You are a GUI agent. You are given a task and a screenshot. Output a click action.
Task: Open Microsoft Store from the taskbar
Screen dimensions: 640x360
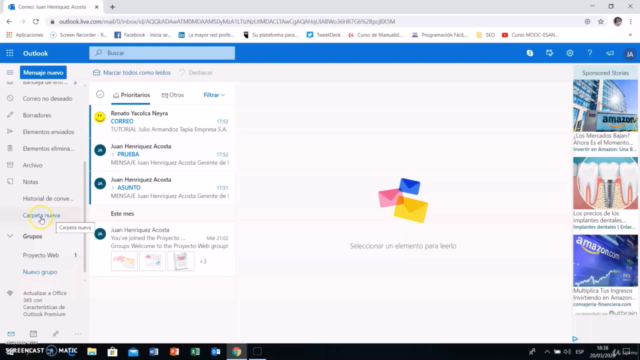coord(113,351)
